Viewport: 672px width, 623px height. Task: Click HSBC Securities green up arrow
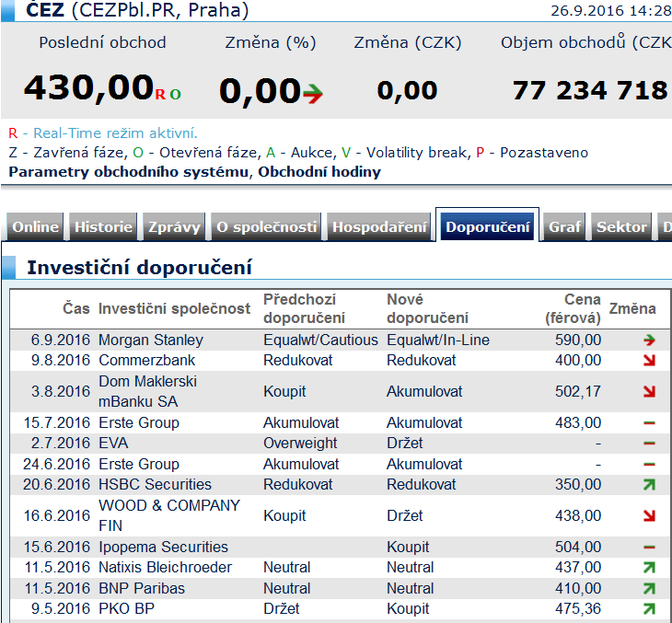coord(649,485)
